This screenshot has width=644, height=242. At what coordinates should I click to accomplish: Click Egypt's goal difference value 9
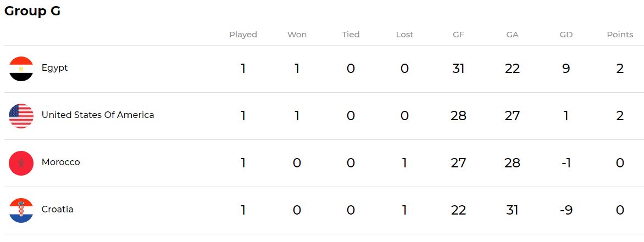pos(566,69)
